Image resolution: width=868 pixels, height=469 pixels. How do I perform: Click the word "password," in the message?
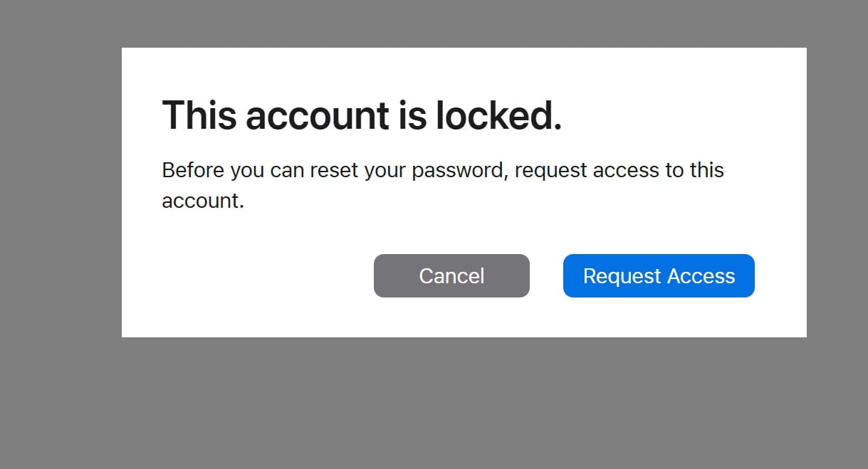(x=460, y=171)
